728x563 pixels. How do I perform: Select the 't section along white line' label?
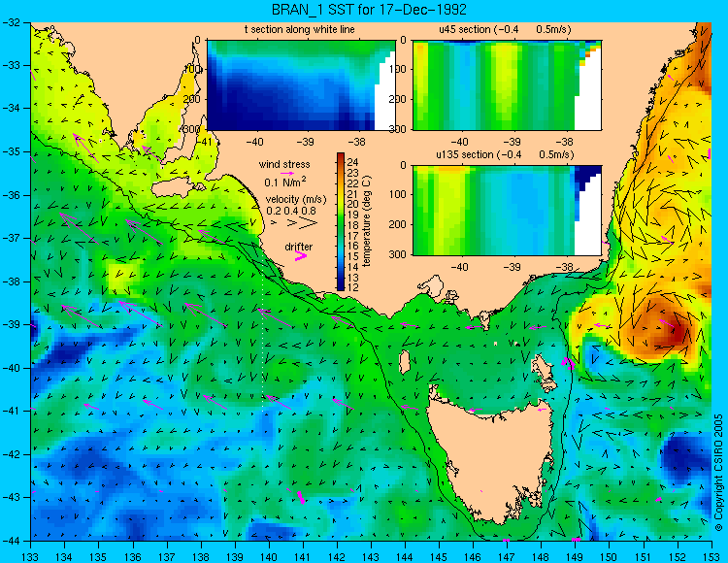tap(300, 30)
